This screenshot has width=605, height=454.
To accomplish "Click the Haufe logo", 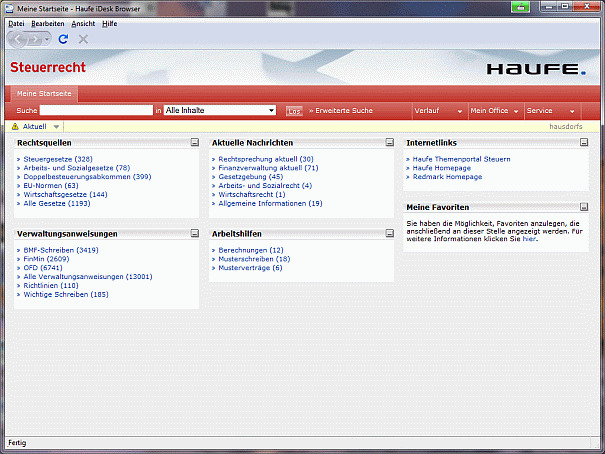I will point(536,69).
